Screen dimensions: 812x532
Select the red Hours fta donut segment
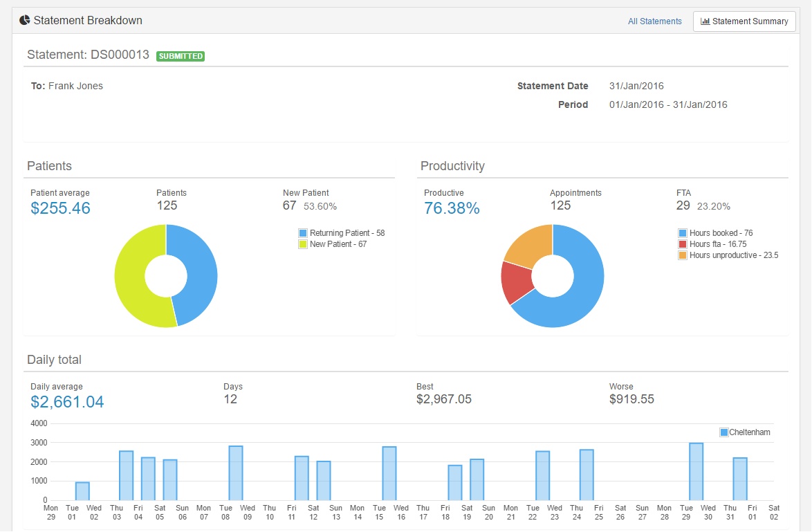click(x=515, y=280)
